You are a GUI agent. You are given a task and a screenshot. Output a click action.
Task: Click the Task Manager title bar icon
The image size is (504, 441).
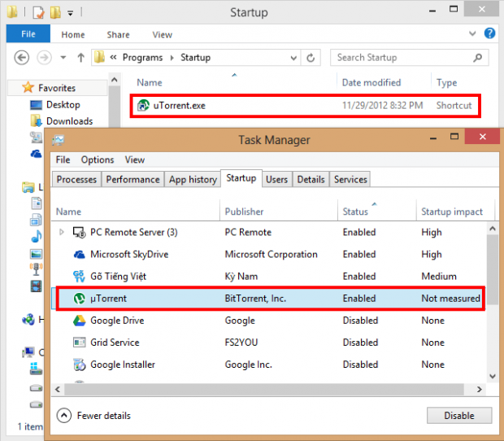[x=59, y=140]
